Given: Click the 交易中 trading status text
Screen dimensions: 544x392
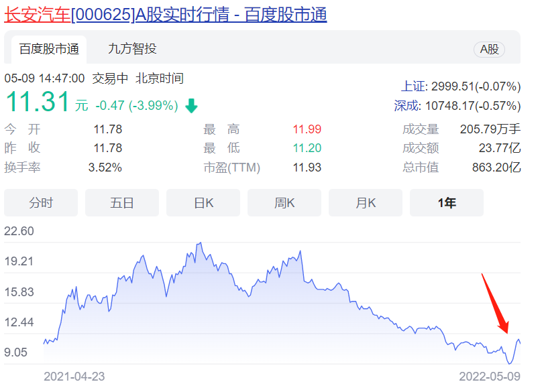Looking at the screenshot, I should tap(110, 78).
